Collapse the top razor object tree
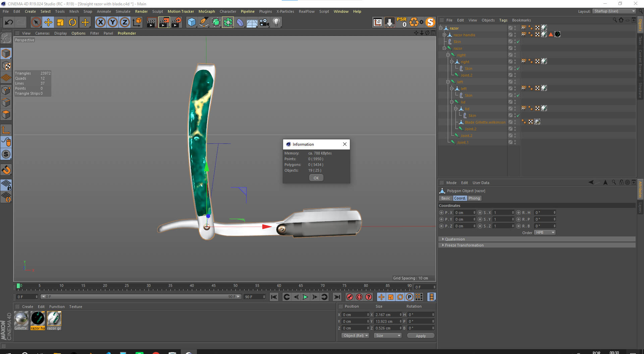Image resolution: width=644 pixels, height=354 pixels. click(441, 28)
